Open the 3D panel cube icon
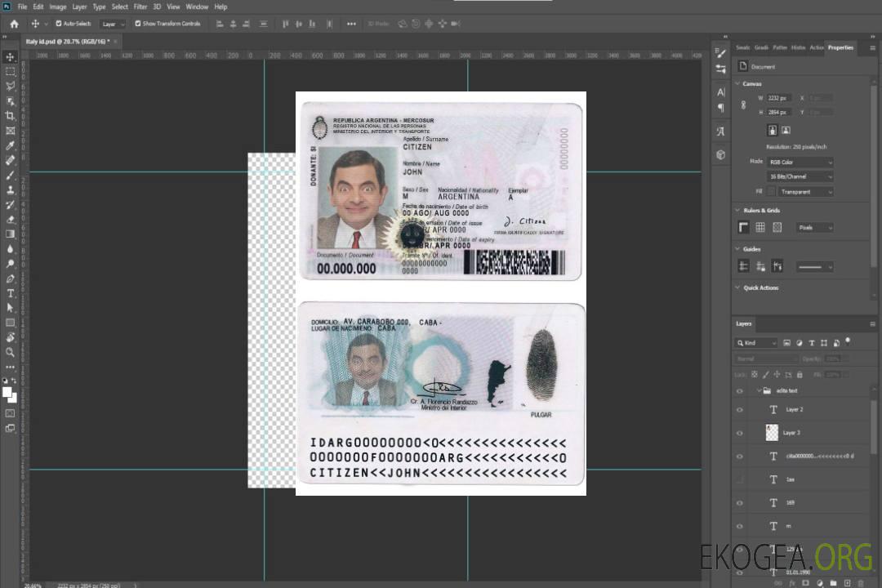 coord(720,154)
